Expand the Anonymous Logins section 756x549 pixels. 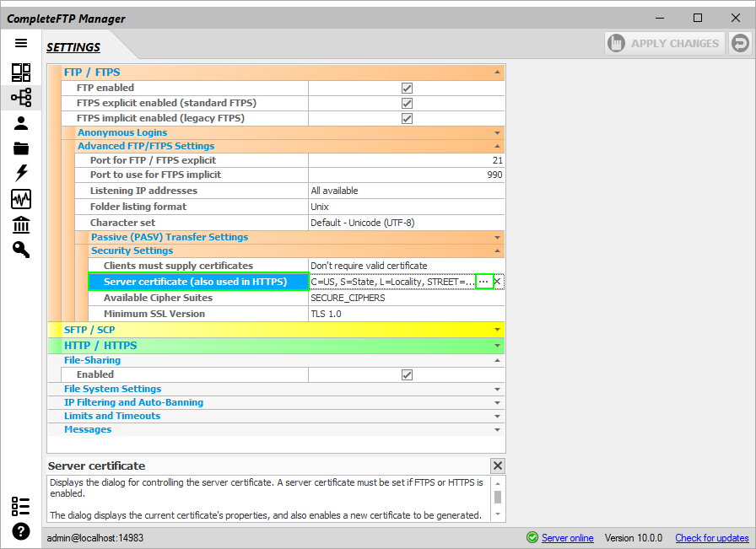[x=497, y=133]
